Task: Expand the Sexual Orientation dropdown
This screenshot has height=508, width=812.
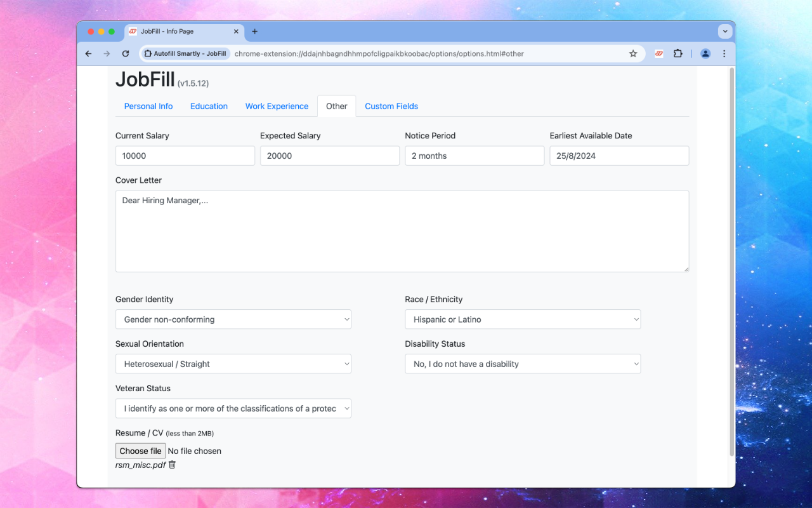Action: [x=233, y=364]
